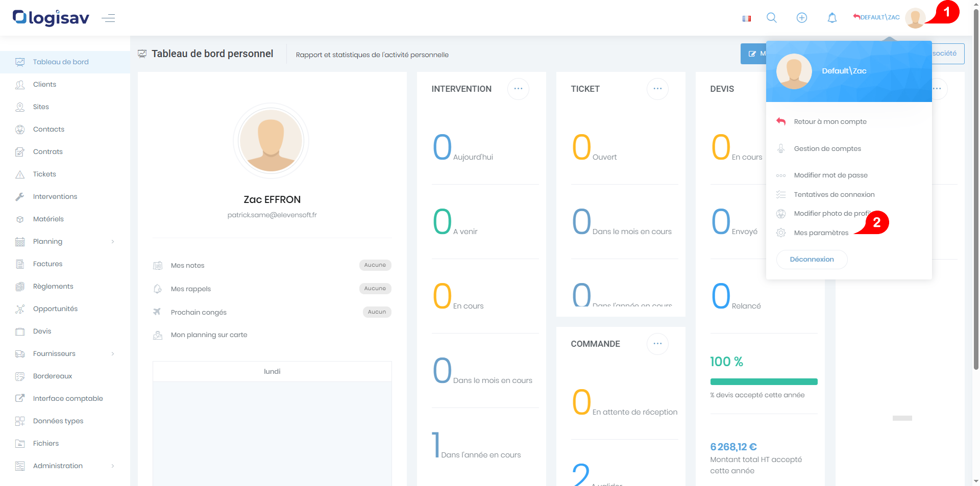Click the Tickets warning triangle icon

click(20, 174)
